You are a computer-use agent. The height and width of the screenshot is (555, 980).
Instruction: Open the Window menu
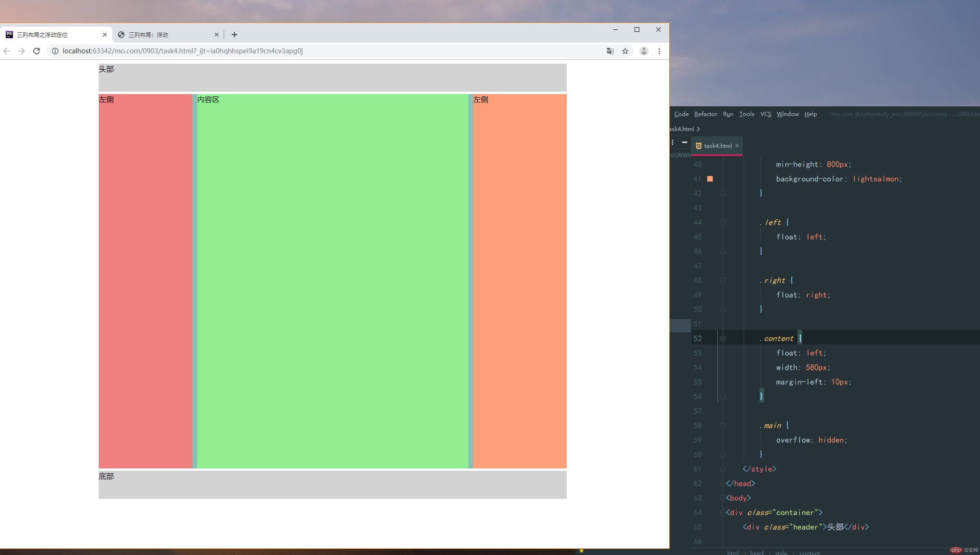(788, 114)
